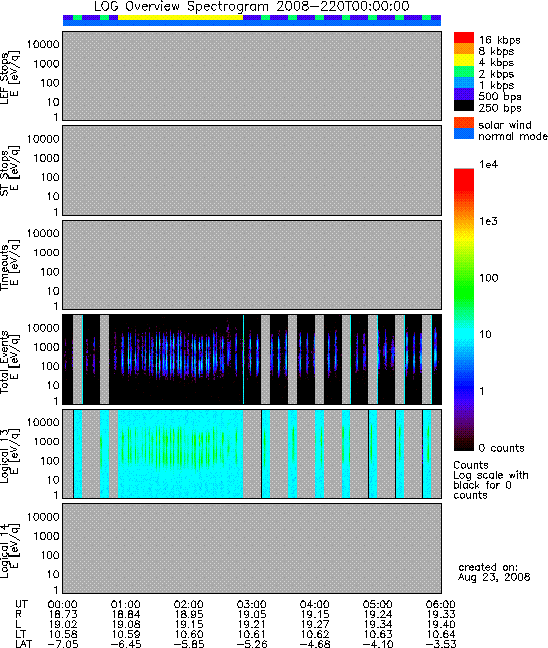
Task: Click the R value 19.05
Action: [252, 614]
